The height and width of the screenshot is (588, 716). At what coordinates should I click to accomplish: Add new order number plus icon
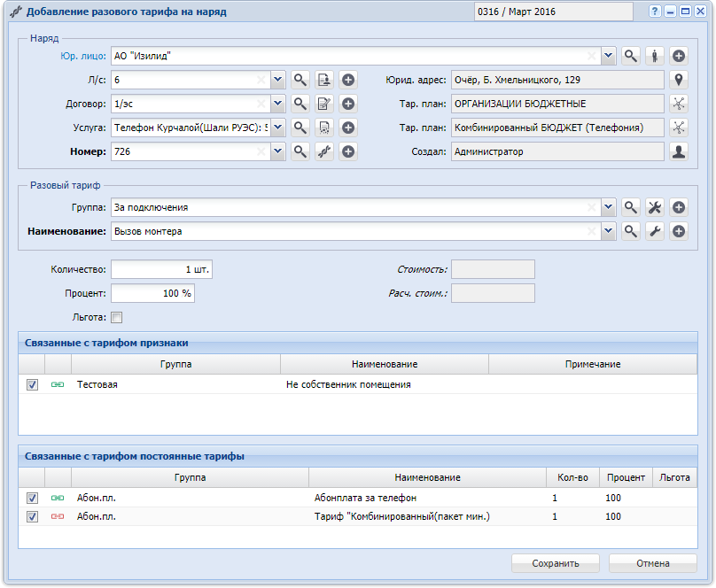(348, 151)
